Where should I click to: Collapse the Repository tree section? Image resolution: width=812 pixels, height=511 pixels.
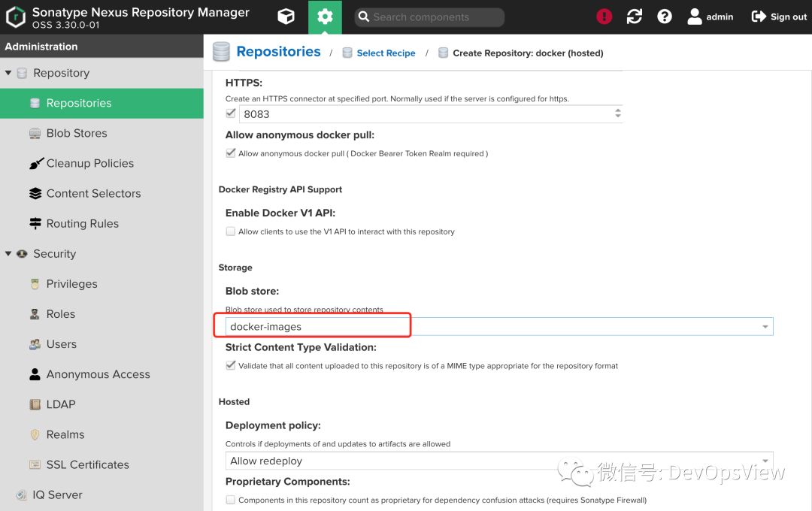click(x=8, y=73)
